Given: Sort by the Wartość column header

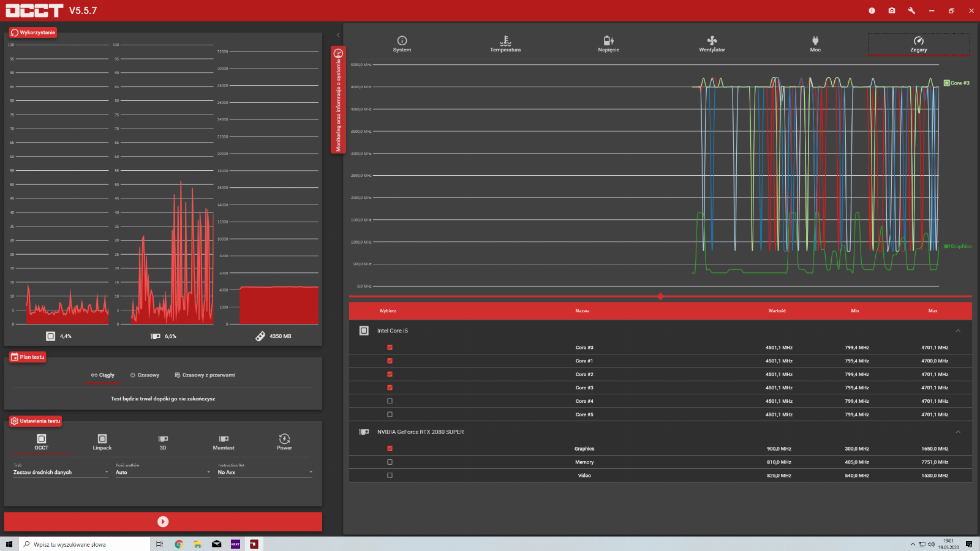Looking at the screenshot, I should [777, 311].
